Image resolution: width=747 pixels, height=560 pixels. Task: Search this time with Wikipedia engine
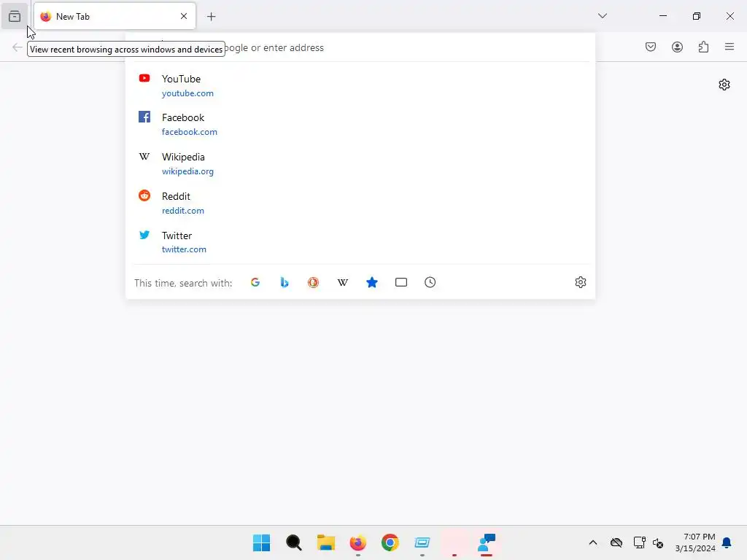pos(343,282)
